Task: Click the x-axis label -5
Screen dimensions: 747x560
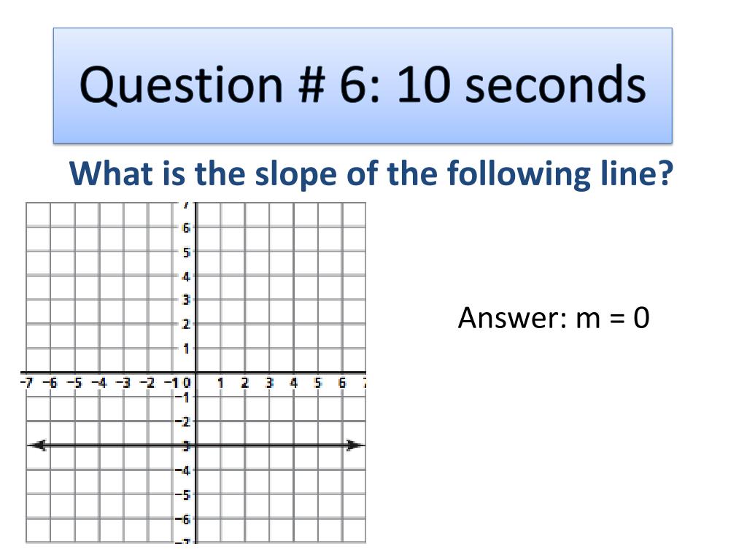Action: click(74, 383)
